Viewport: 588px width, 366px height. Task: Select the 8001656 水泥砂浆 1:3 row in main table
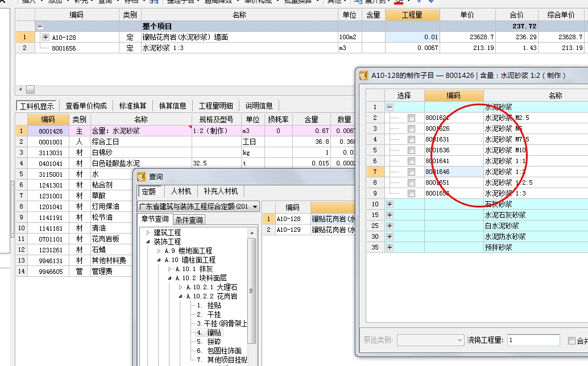(300, 48)
